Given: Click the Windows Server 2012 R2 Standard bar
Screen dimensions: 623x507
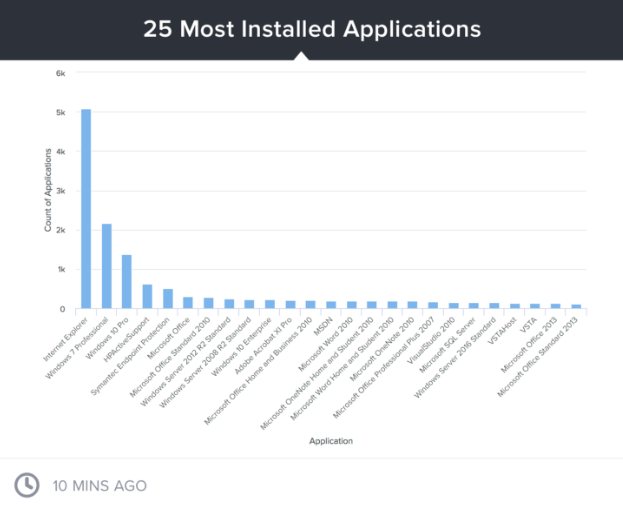Looking at the screenshot, I should click(x=229, y=304).
